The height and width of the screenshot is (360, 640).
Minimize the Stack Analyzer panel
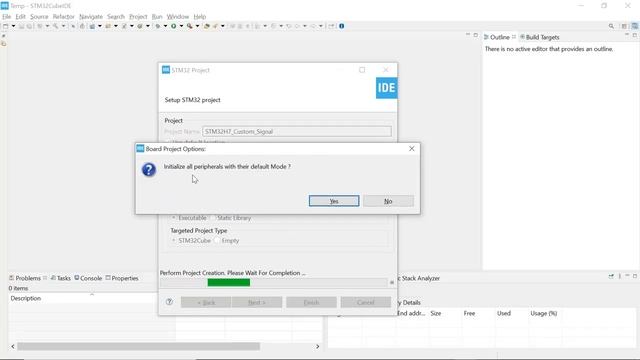627,276
